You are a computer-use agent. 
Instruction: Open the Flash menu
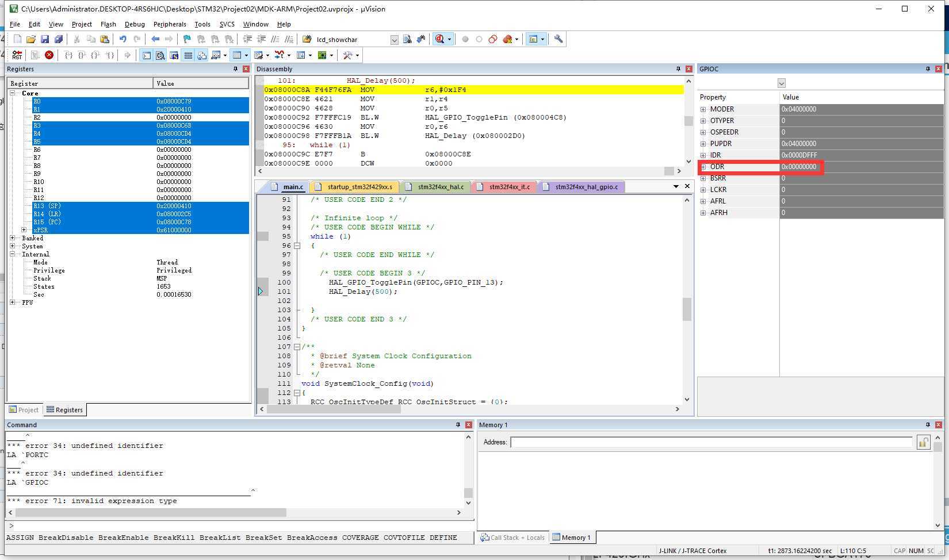tap(108, 24)
